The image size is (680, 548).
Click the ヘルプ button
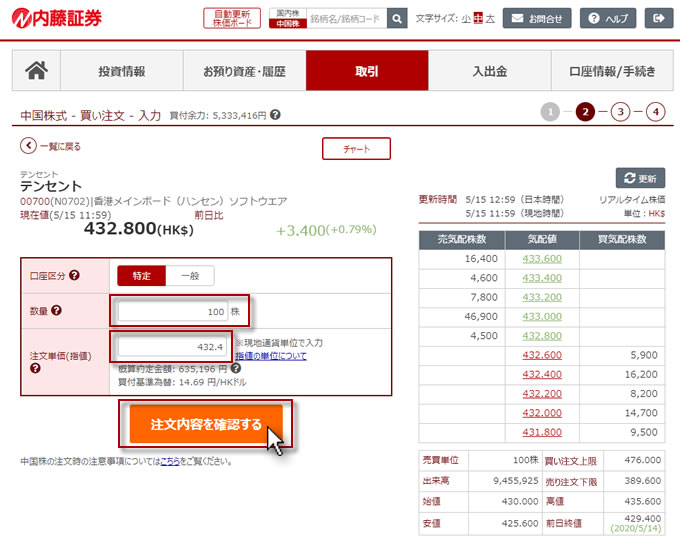pyautogui.click(x=608, y=18)
